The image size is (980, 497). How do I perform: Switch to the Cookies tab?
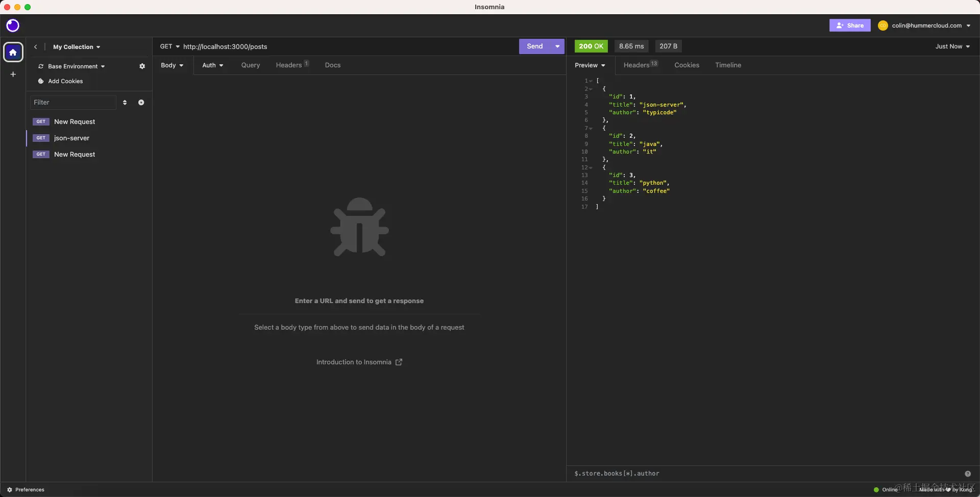coord(687,65)
